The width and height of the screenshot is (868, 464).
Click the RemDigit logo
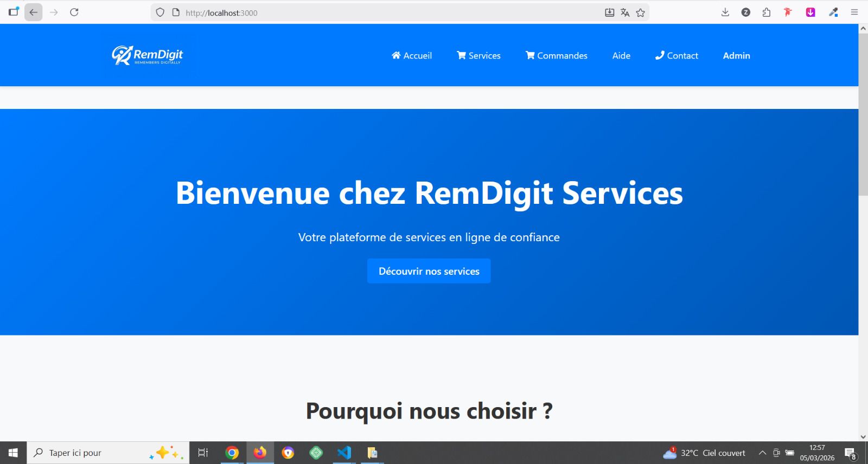point(147,55)
